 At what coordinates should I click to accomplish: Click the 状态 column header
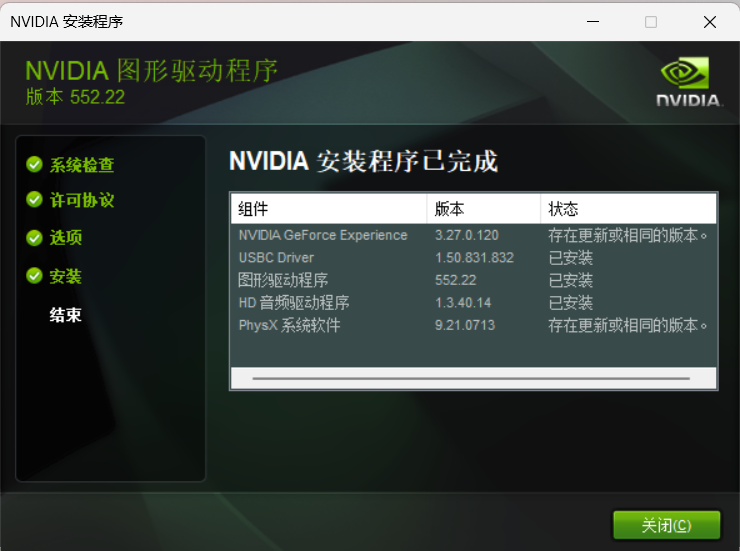click(x=628, y=209)
